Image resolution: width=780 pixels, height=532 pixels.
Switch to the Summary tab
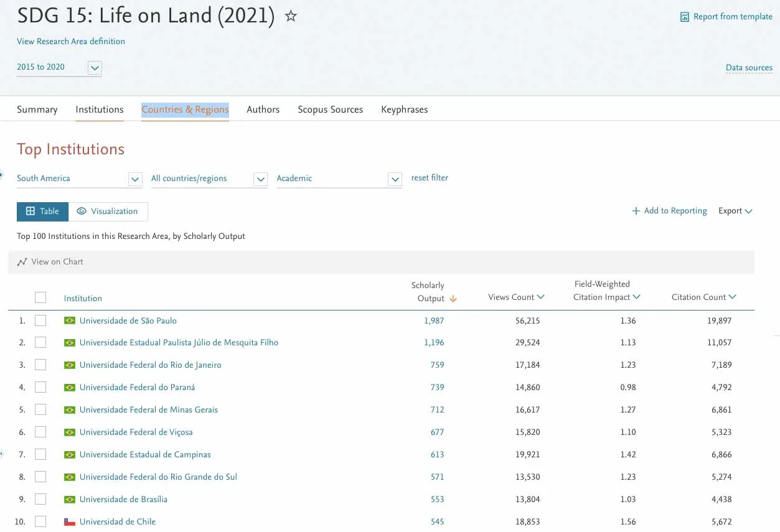(37, 110)
